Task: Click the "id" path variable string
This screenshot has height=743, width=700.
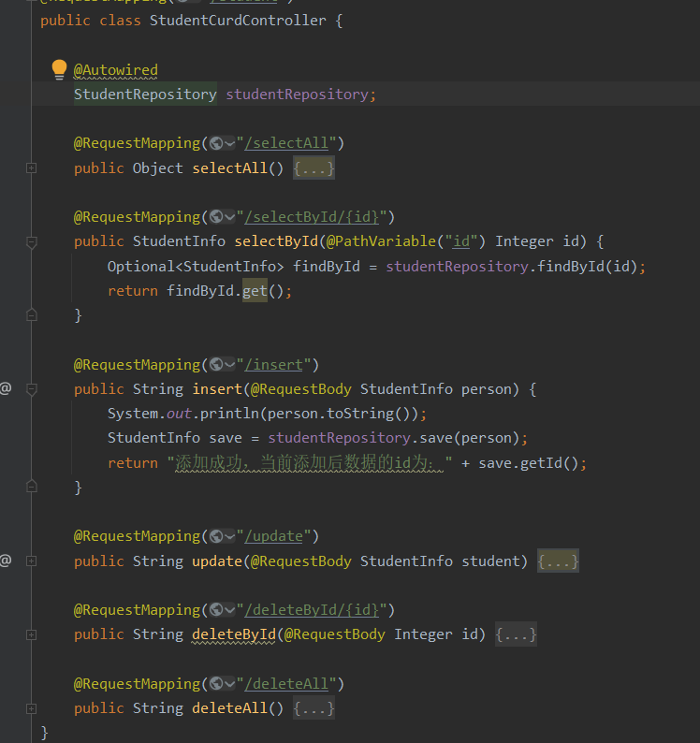Action: click(x=461, y=241)
